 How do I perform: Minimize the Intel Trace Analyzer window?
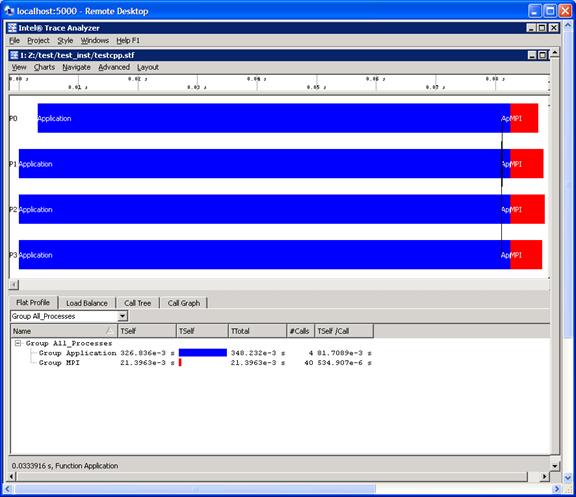(531, 28)
